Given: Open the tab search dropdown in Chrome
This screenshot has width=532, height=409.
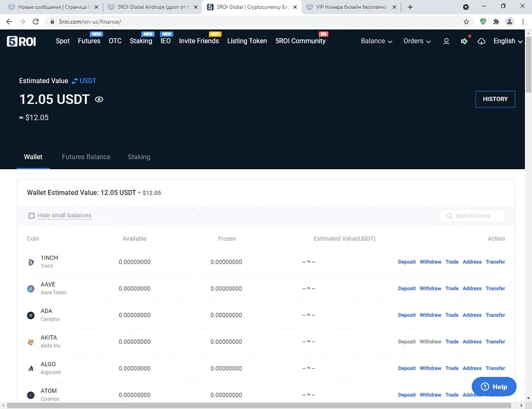Looking at the screenshot, I should (466, 7).
